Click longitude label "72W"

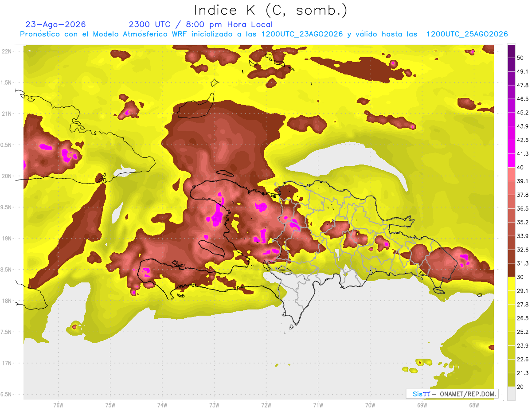[x=266, y=405]
